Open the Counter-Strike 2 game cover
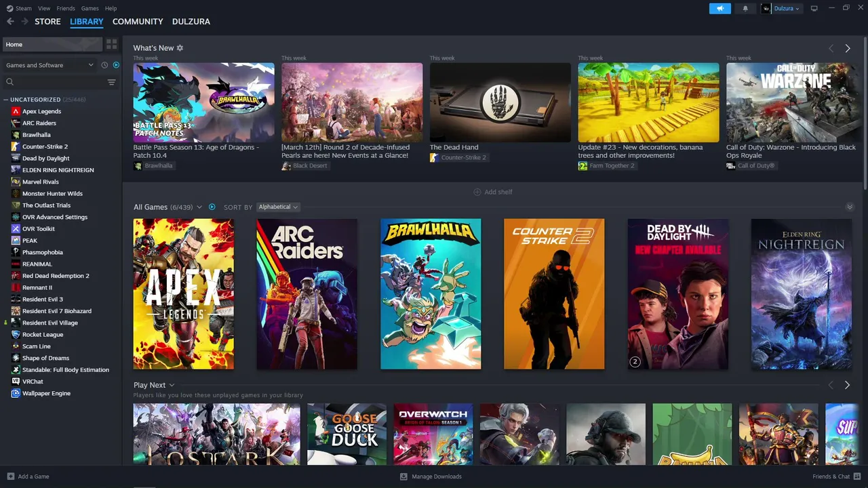Image resolution: width=868 pixels, height=488 pixels. [x=554, y=294]
